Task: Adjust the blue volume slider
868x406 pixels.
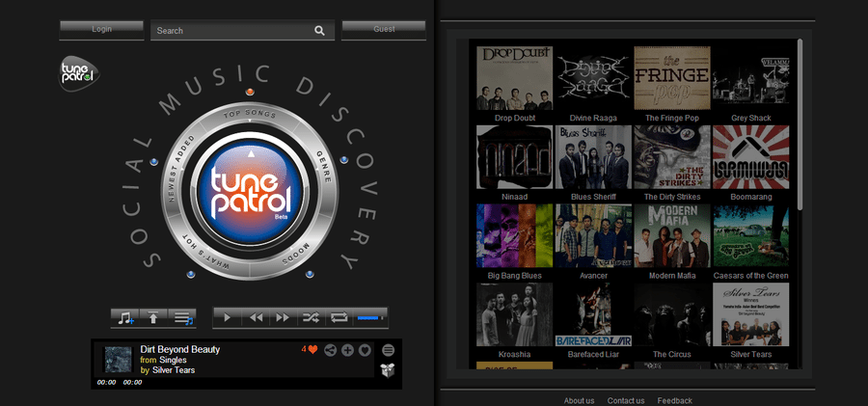Action: tap(369, 318)
